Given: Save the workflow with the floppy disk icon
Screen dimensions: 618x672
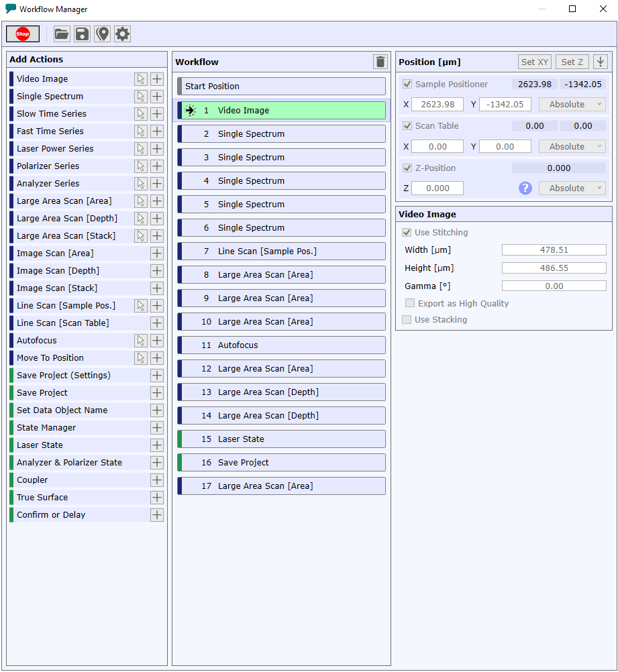Looking at the screenshot, I should pos(82,34).
